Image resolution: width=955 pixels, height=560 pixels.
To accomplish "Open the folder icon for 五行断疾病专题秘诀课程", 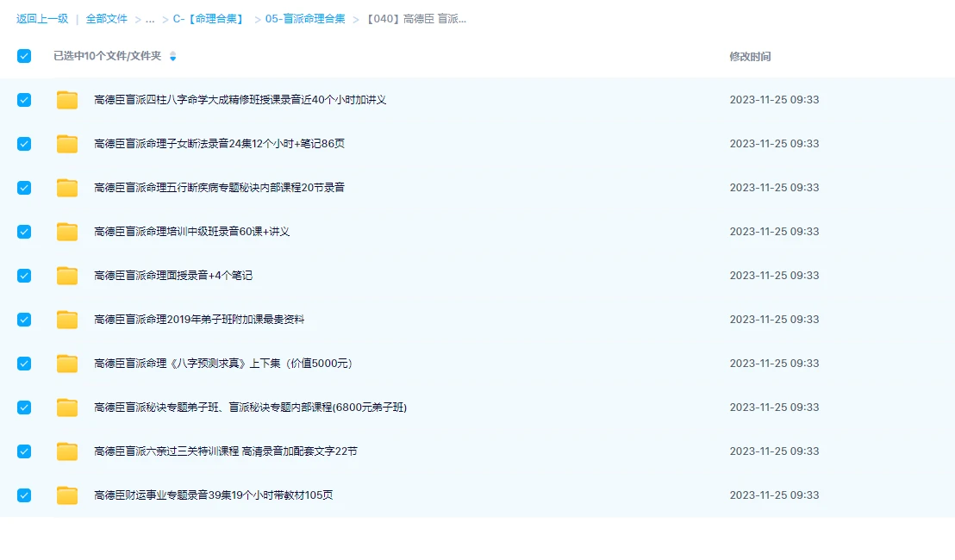I will [66, 187].
